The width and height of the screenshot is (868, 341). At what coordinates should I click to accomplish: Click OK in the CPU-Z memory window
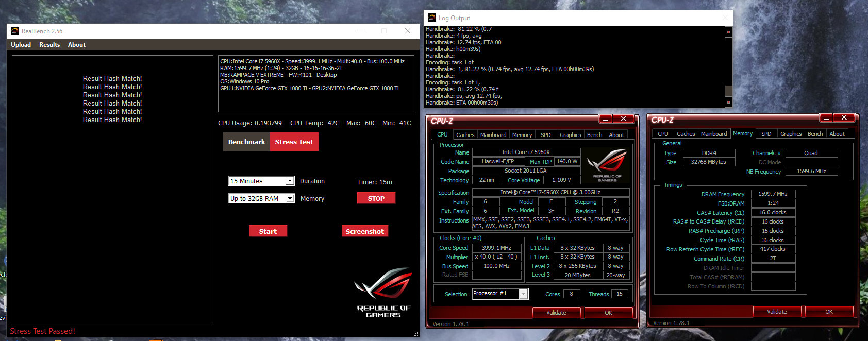tap(829, 312)
